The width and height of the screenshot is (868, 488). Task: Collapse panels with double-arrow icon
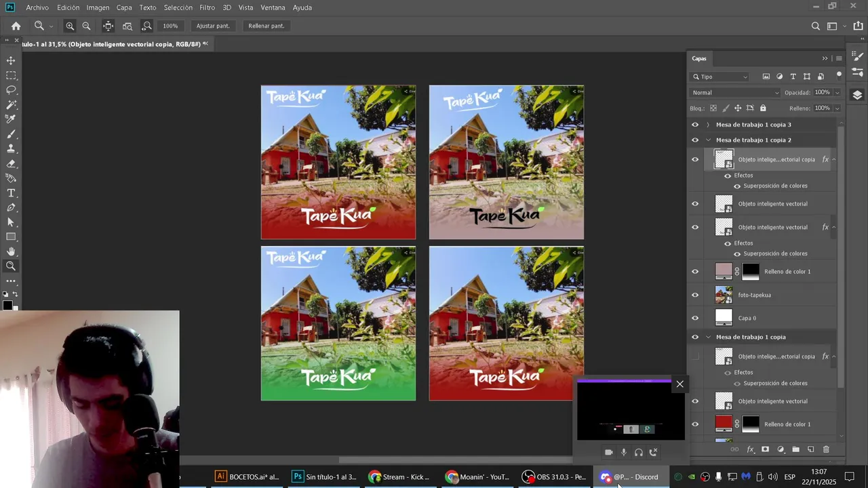825,58
